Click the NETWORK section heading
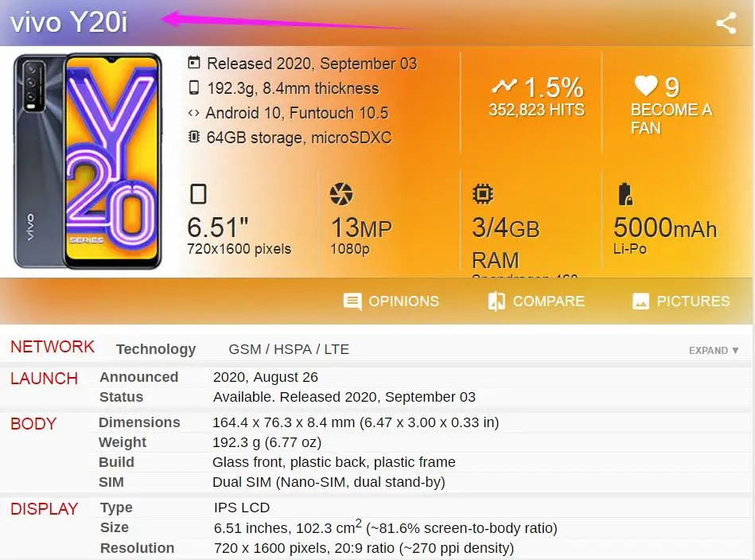Image resolution: width=755 pixels, height=560 pixels. pyautogui.click(x=53, y=347)
